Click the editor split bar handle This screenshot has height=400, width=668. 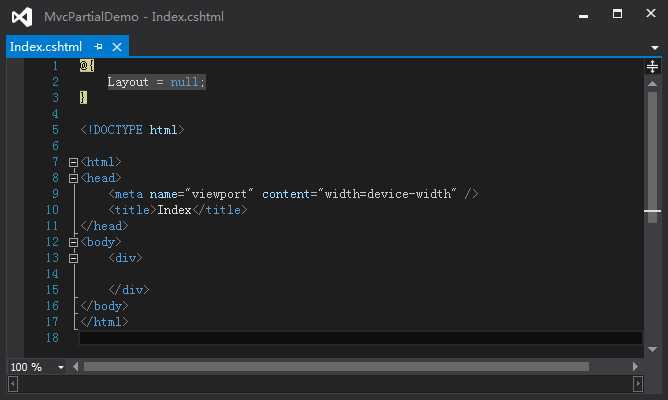[x=652, y=67]
